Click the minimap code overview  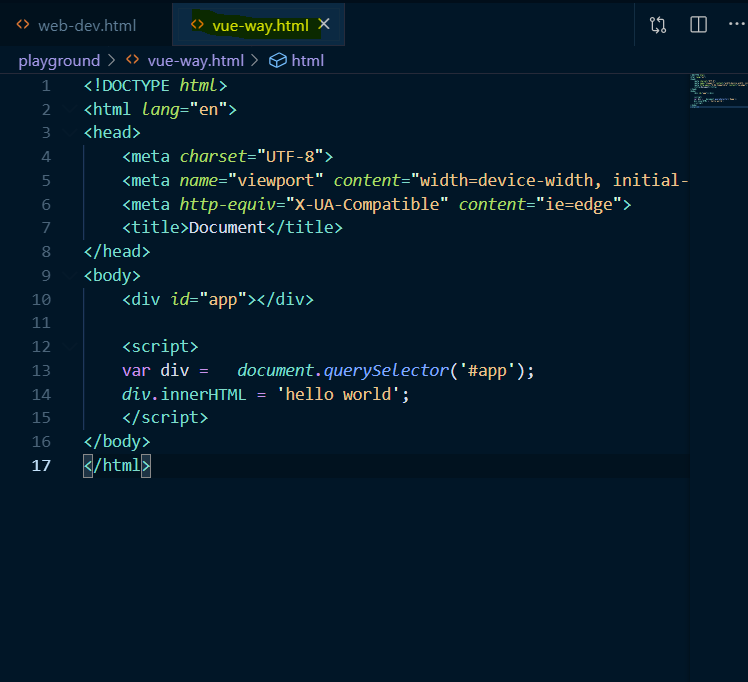(718, 91)
